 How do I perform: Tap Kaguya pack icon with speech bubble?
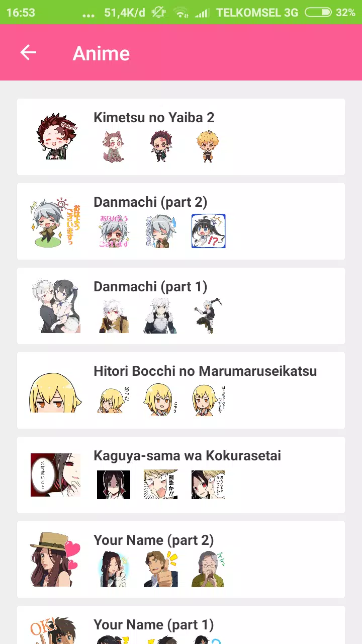pyautogui.click(x=55, y=475)
